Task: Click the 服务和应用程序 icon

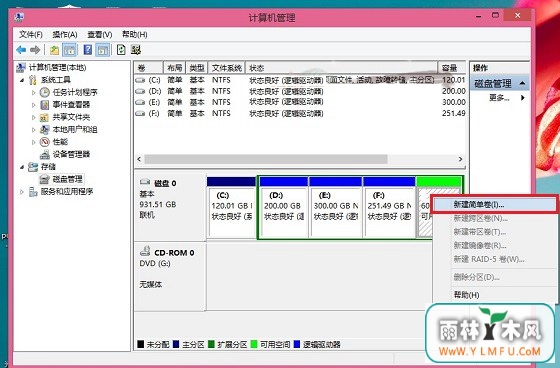Action: (33, 192)
